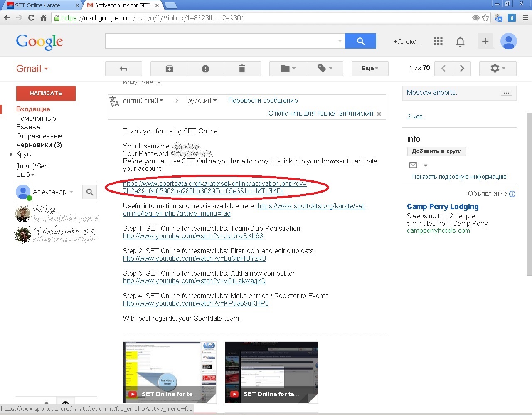The width and height of the screenshot is (532, 415).
Task: Close the translation bar
Action: [x=379, y=114]
